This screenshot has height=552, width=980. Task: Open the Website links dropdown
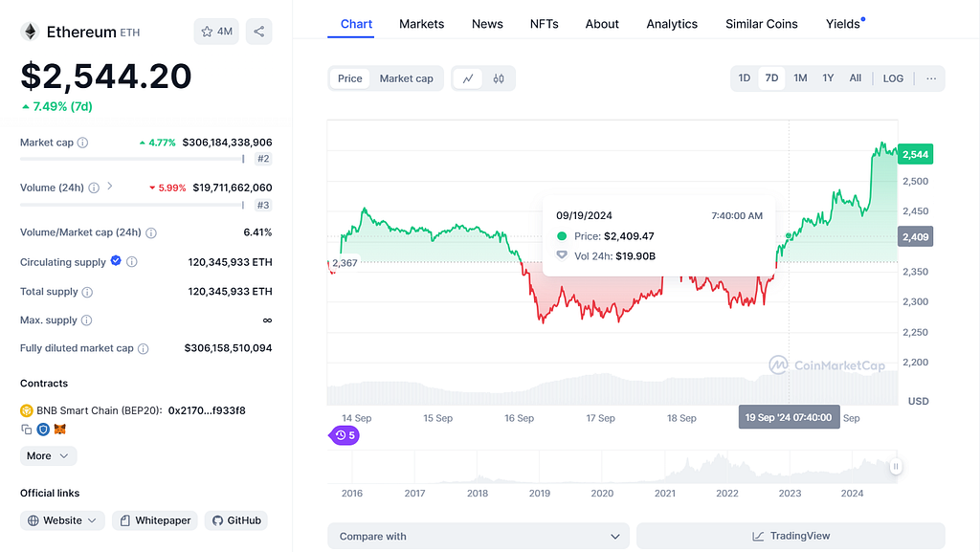coord(62,520)
